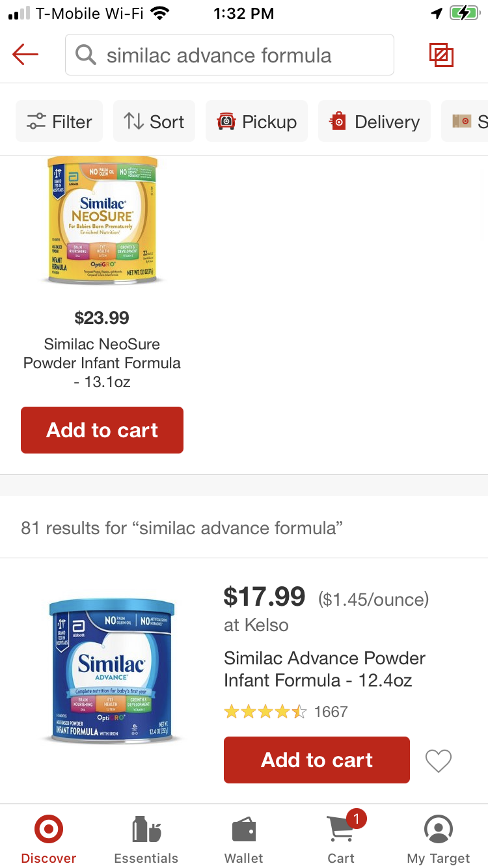Open My Target account tab
The image size is (488, 868).
[438, 838]
